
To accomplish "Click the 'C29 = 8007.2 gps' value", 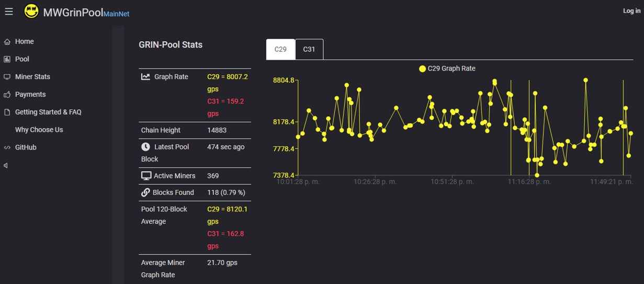I will [228, 83].
